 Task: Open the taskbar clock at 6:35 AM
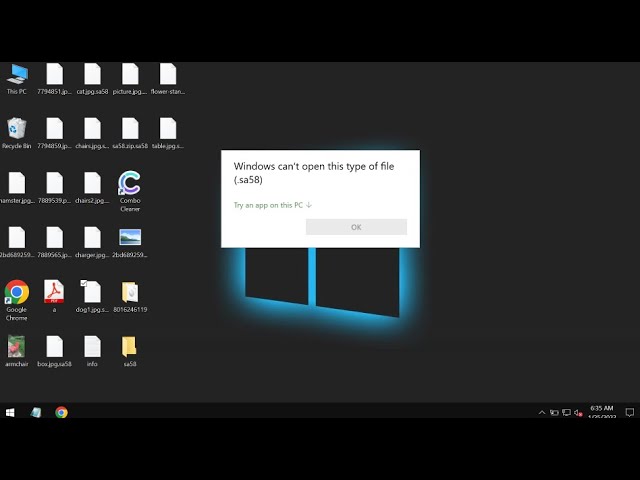click(x=602, y=412)
